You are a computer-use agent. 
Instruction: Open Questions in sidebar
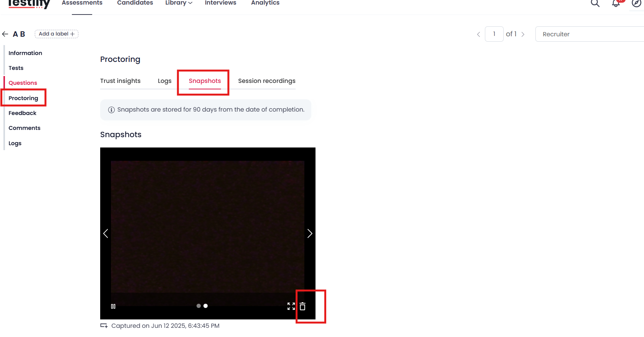[x=23, y=83]
